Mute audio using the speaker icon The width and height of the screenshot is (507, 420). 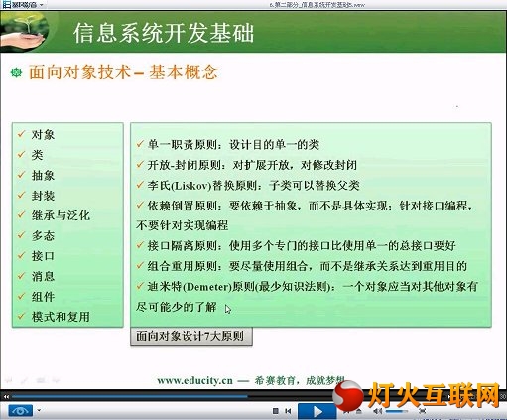[377, 411]
